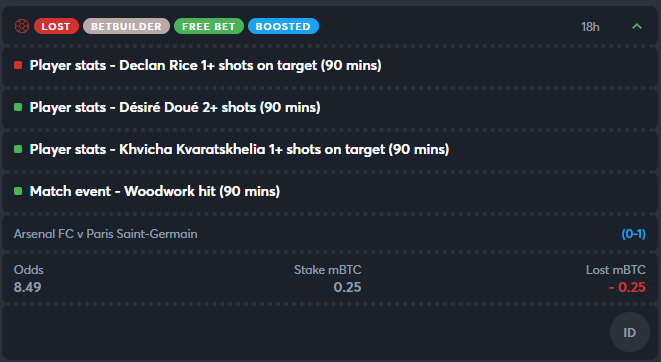Click the red -0.25 lost amount

(627, 287)
